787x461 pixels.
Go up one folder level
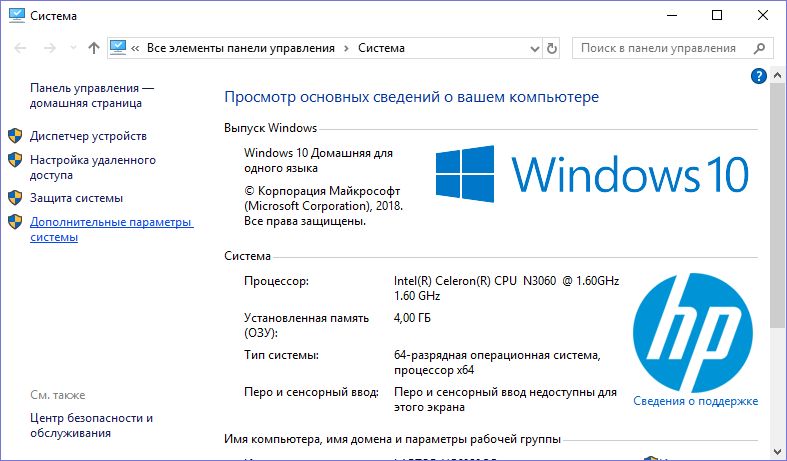94,48
